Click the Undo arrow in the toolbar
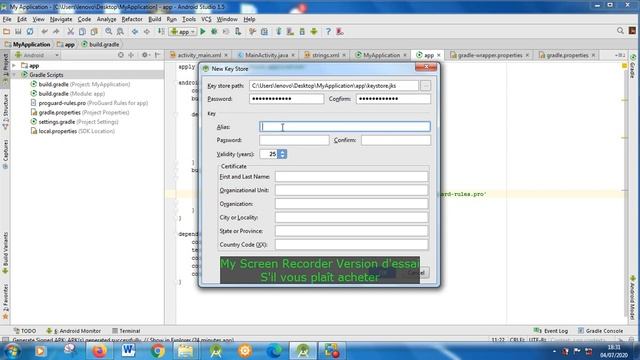 tap(44, 31)
